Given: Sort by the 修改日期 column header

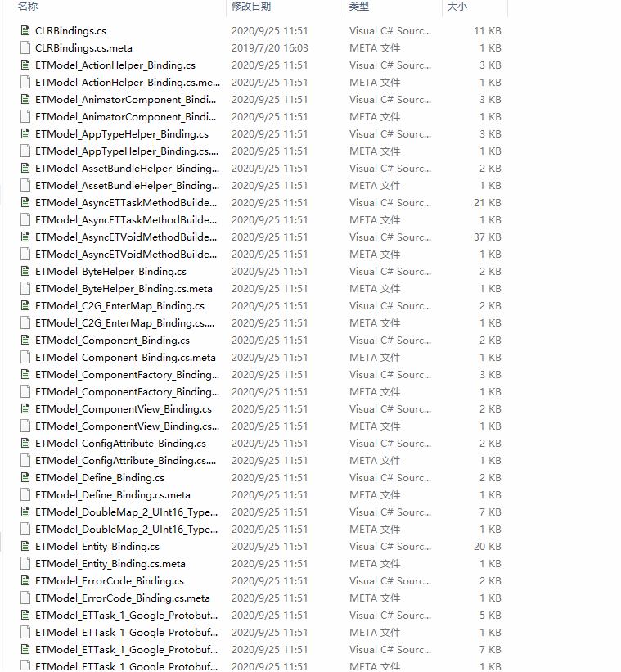Looking at the screenshot, I should (x=251, y=7).
